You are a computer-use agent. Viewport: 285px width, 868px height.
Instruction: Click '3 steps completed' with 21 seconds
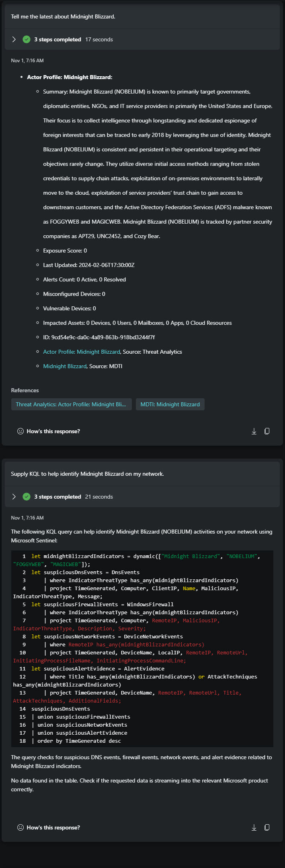point(57,497)
